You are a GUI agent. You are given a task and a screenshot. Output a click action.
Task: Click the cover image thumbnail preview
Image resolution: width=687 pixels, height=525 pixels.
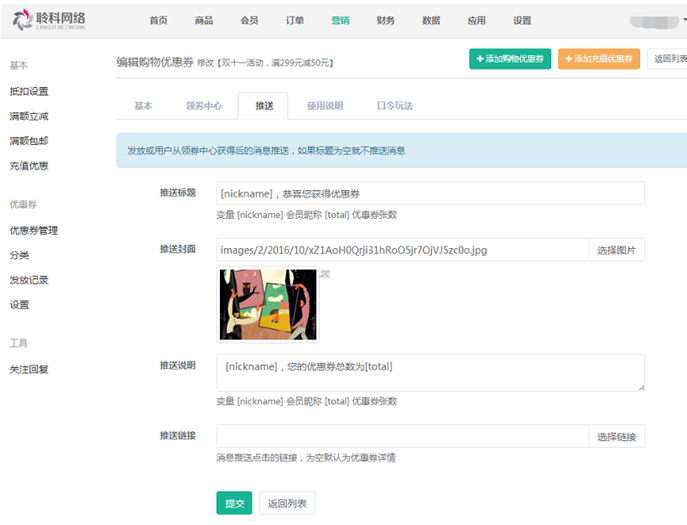click(x=267, y=305)
